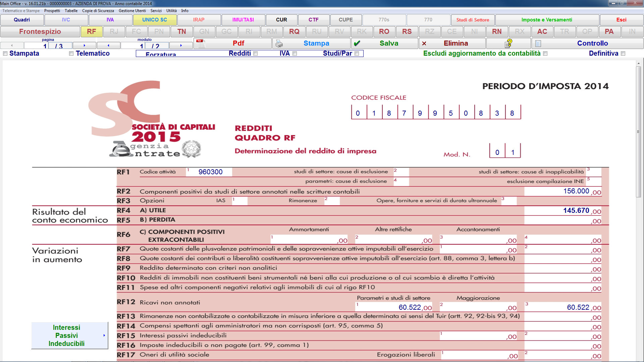Expand Interessi Passivi Indeducibili arrow
The width and height of the screenshot is (644, 362).
coord(104,336)
